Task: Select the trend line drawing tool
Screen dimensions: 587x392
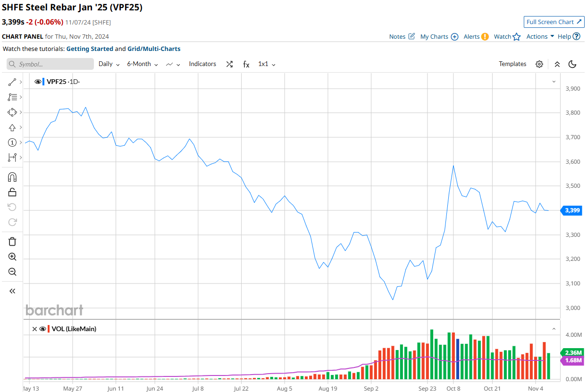Action: [12, 82]
